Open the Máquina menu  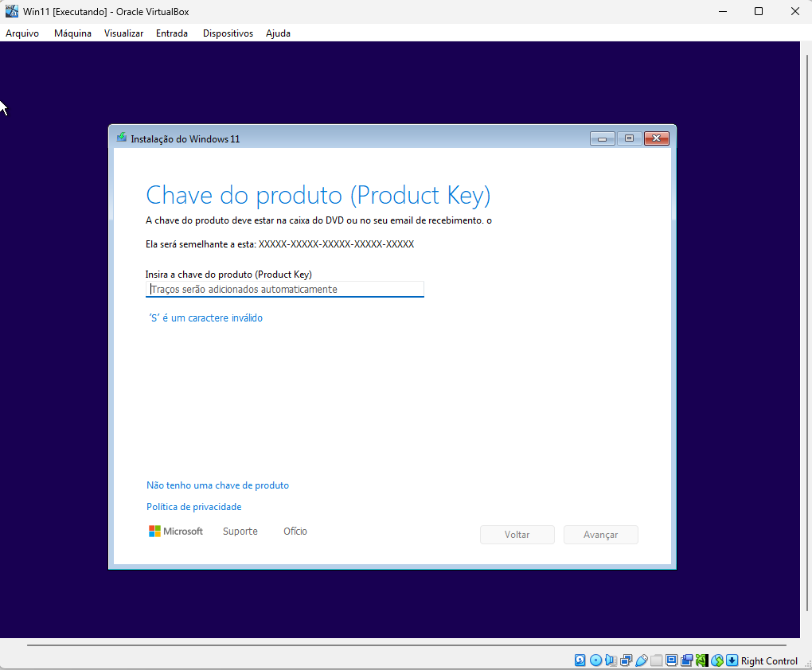(72, 33)
